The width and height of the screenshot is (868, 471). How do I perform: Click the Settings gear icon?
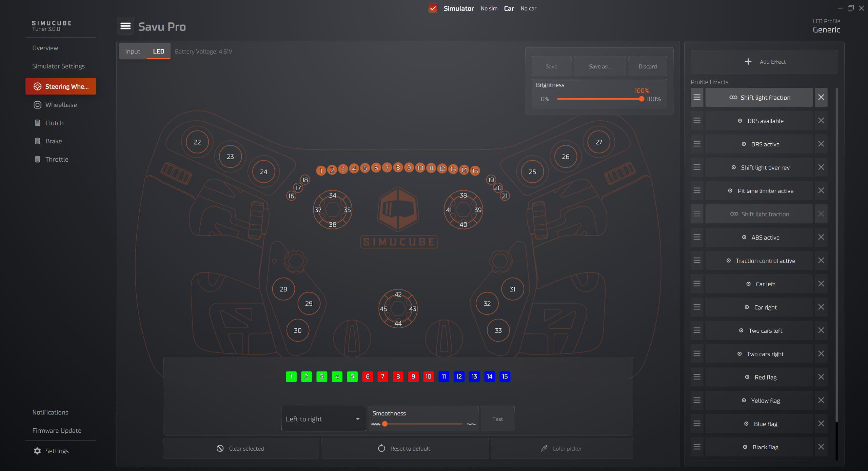37,451
